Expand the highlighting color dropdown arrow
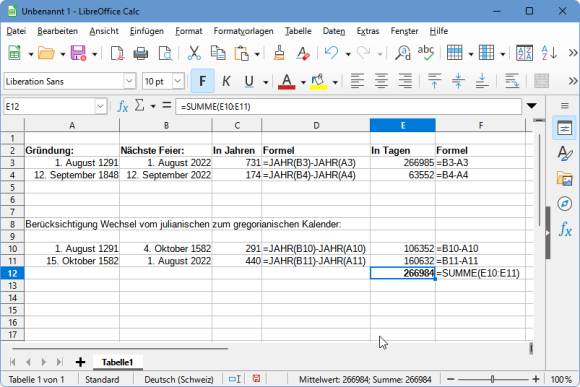 click(335, 82)
